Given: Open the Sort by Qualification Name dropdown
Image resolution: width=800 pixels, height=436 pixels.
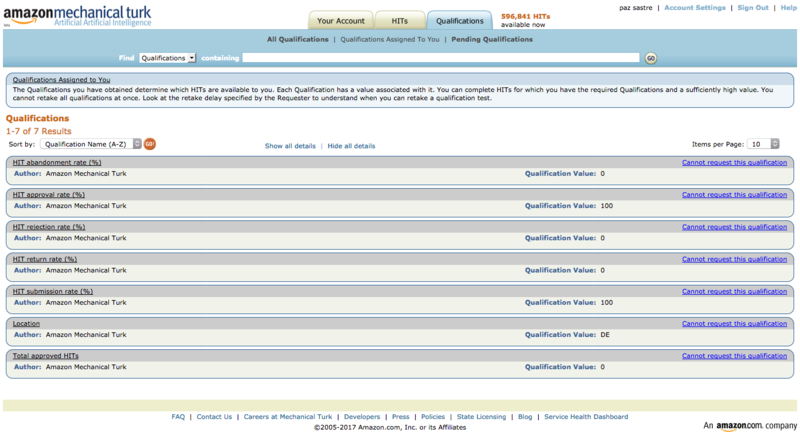Looking at the screenshot, I should coord(91,144).
